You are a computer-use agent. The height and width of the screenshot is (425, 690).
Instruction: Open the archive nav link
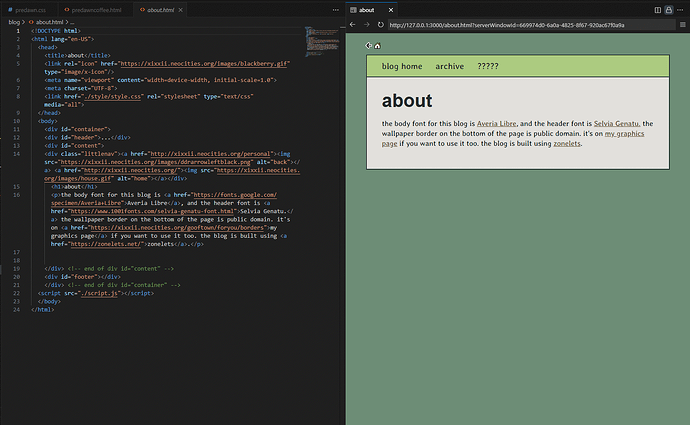449,66
